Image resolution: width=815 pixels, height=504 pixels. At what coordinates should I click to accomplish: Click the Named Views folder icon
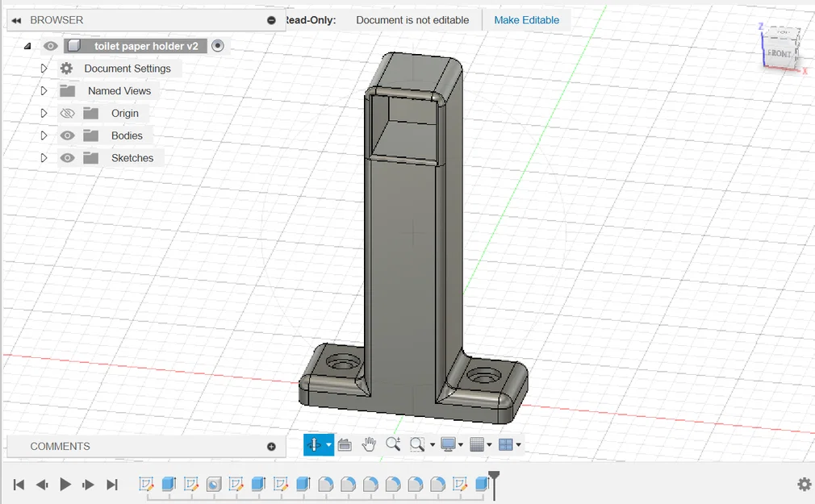click(x=67, y=91)
